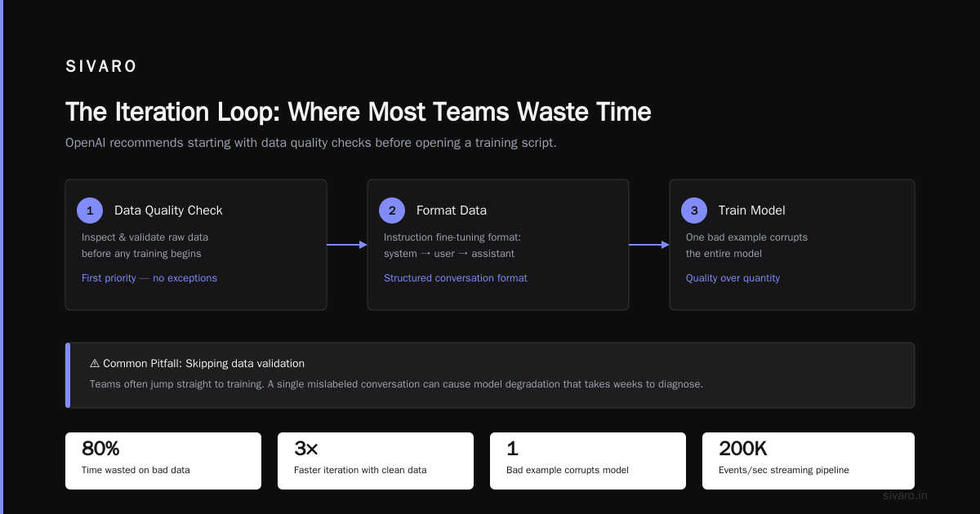
Task: Click the text "Inspect & validate raw data"
Action: pos(145,237)
